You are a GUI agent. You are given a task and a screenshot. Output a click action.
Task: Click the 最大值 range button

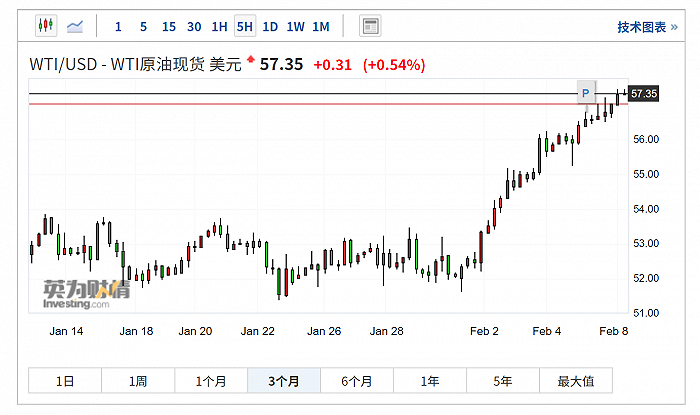576,381
